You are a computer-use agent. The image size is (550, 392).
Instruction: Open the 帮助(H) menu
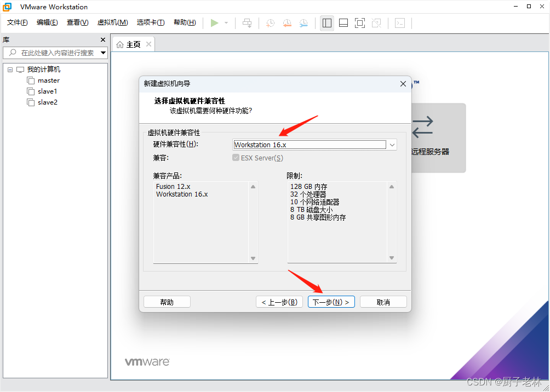click(185, 22)
